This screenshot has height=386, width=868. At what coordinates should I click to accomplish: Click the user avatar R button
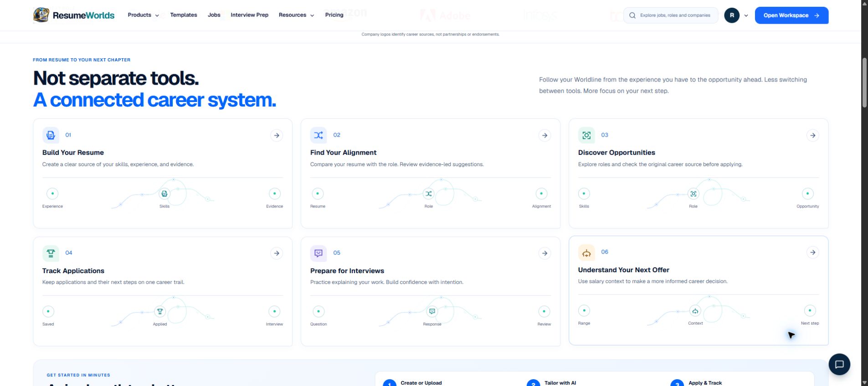tap(732, 15)
